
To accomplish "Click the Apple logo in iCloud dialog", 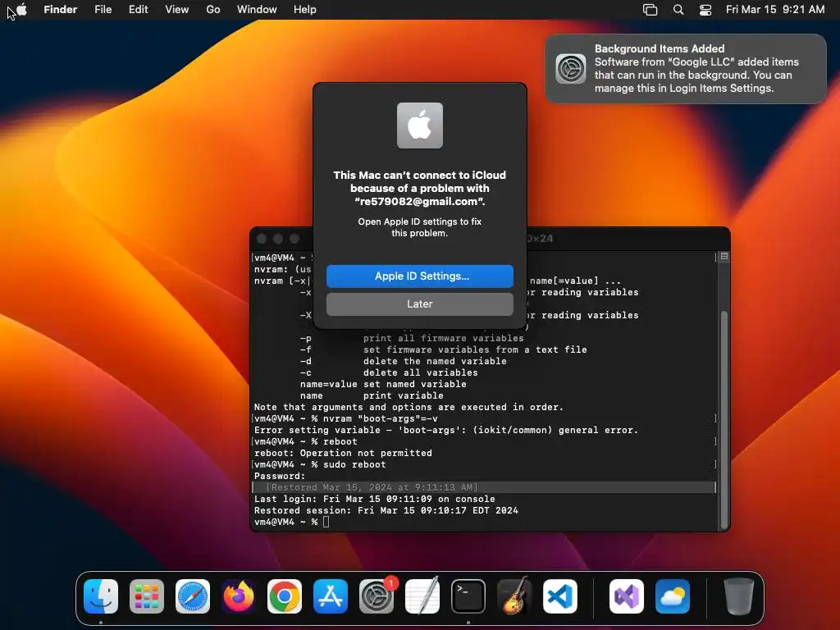I will tap(420, 126).
